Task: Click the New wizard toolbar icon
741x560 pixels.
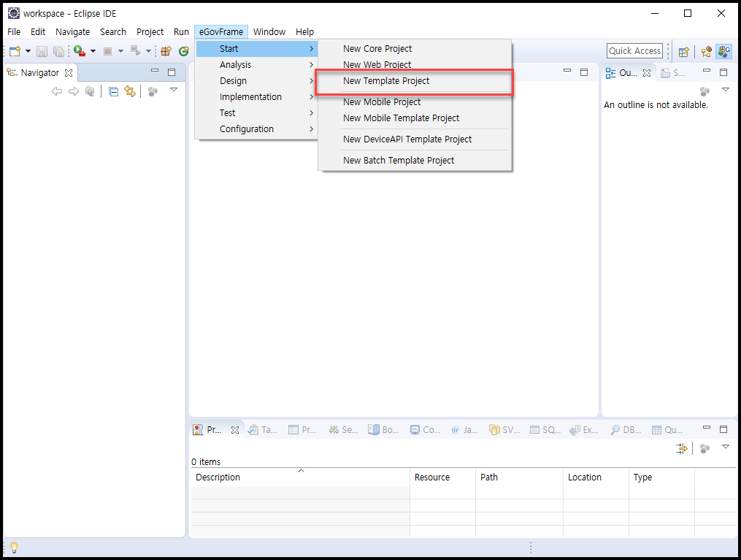Action: 15,51
